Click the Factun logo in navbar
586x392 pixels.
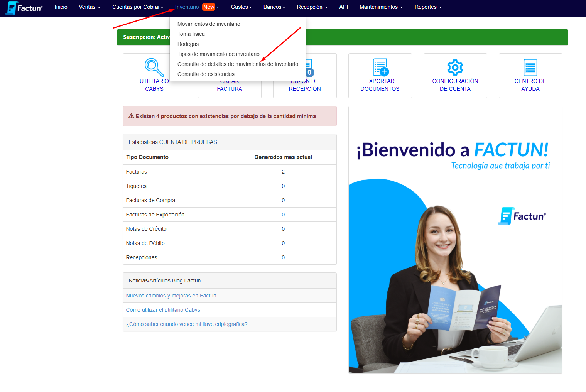click(24, 8)
